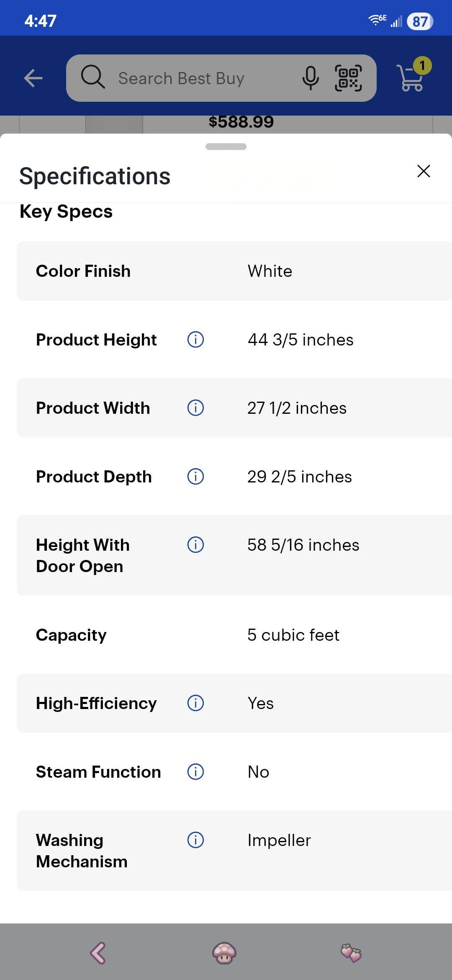The image size is (452, 980).
Task: Show info for Product Depth
Action: point(195,476)
